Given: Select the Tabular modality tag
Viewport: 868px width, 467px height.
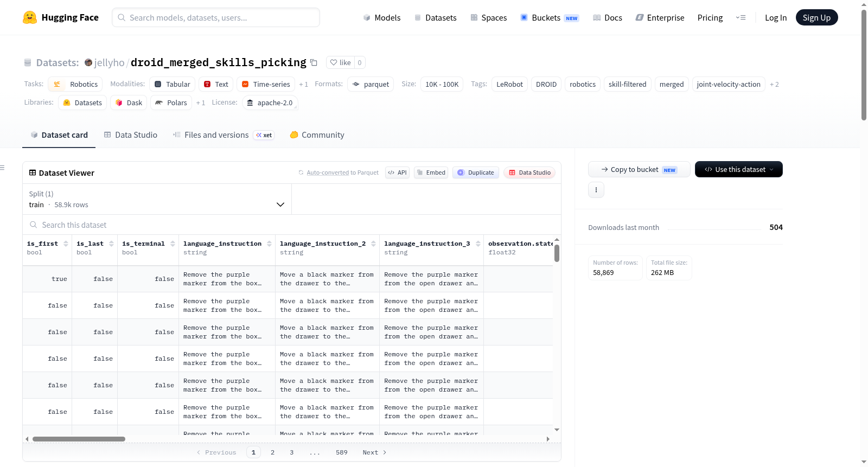Looking at the screenshot, I should pyautogui.click(x=172, y=84).
